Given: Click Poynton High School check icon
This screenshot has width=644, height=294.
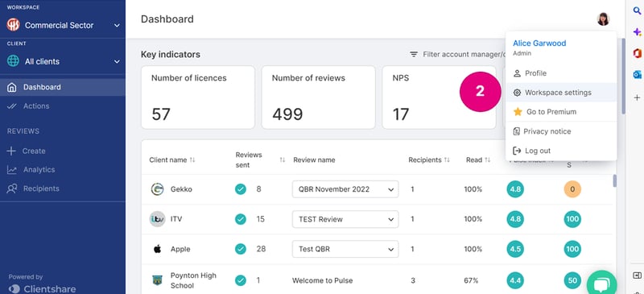Looking at the screenshot, I should [241, 280].
